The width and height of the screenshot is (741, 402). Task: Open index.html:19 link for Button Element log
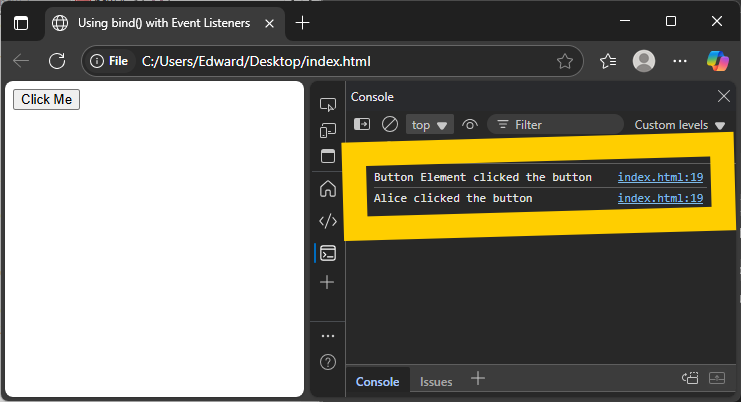point(660,177)
